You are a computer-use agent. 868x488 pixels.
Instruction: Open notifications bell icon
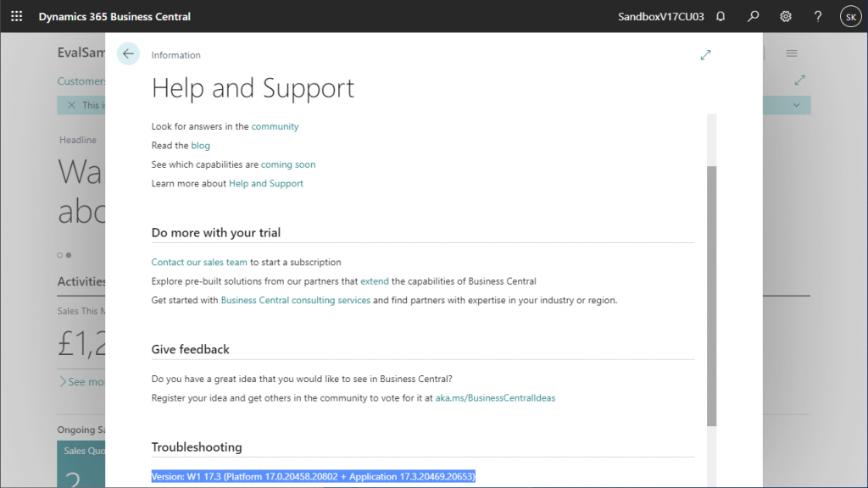(721, 17)
